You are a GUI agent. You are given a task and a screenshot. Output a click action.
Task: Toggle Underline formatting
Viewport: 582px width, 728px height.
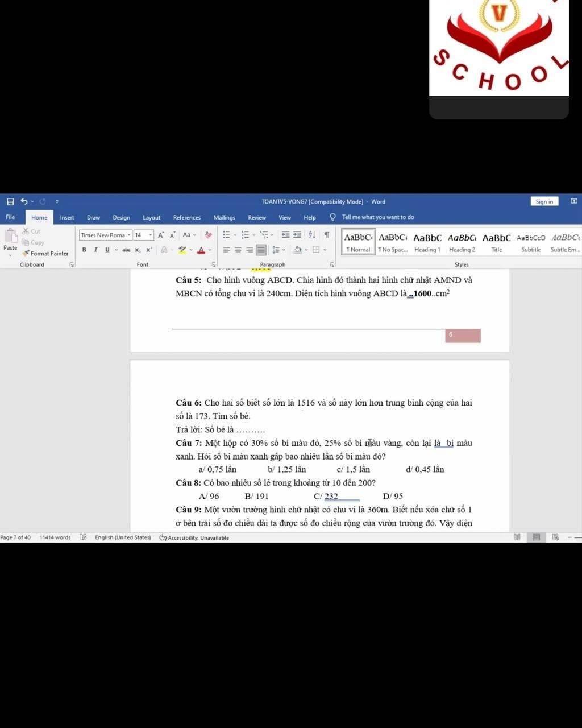[x=107, y=250]
